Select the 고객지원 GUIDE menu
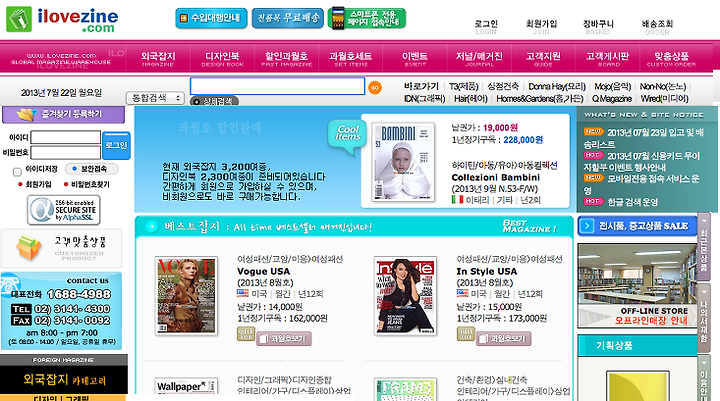The width and height of the screenshot is (720, 401). 543,59
